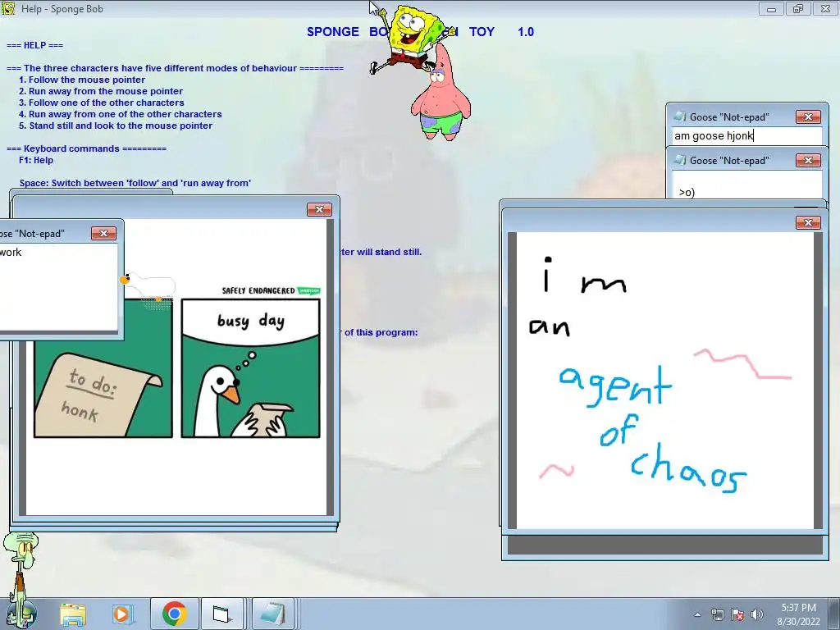Viewport: 840px width, 630px height.
Task: Click the "busy day" goose comic panel
Action: pos(251,368)
